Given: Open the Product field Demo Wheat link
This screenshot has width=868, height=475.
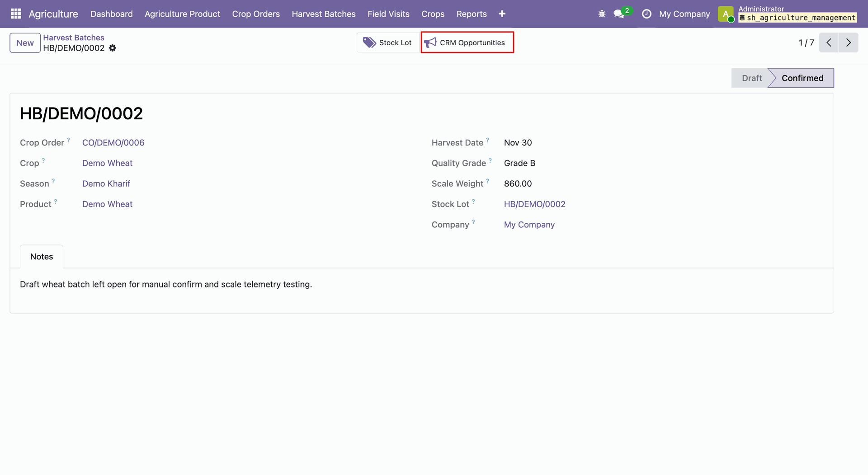Looking at the screenshot, I should point(107,204).
